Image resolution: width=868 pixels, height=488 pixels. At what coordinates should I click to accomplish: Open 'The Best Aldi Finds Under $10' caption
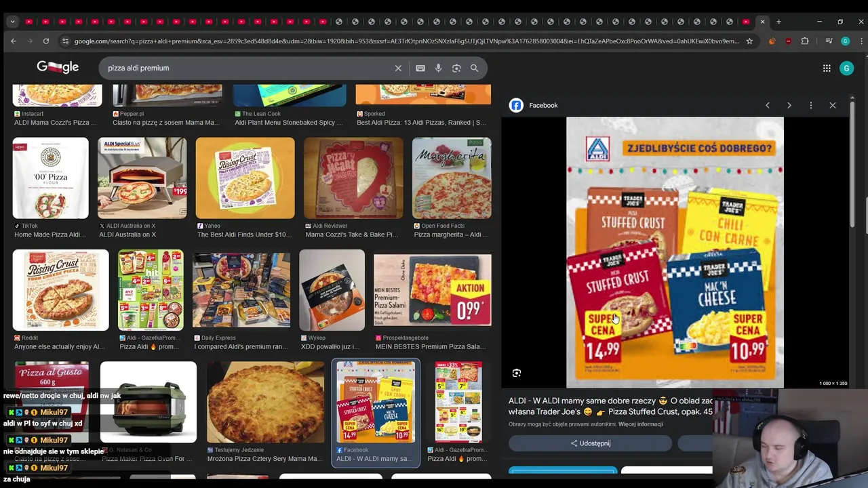tap(244, 235)
